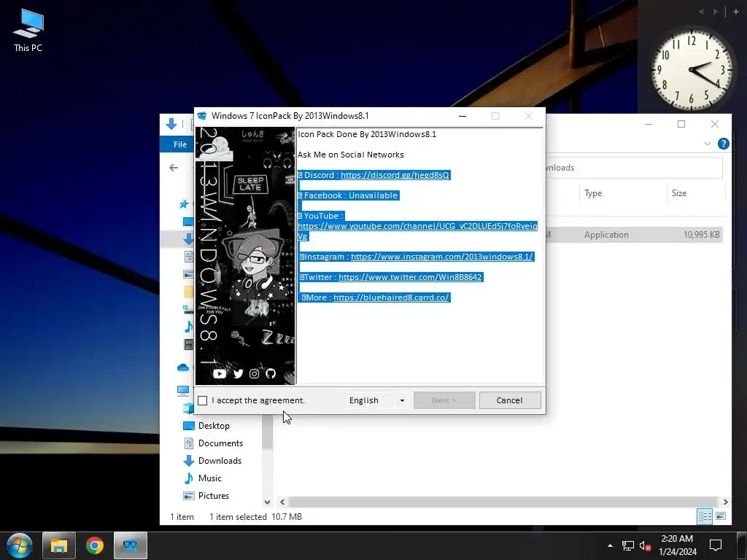Open the notification center icon

(x=716, y=545)
